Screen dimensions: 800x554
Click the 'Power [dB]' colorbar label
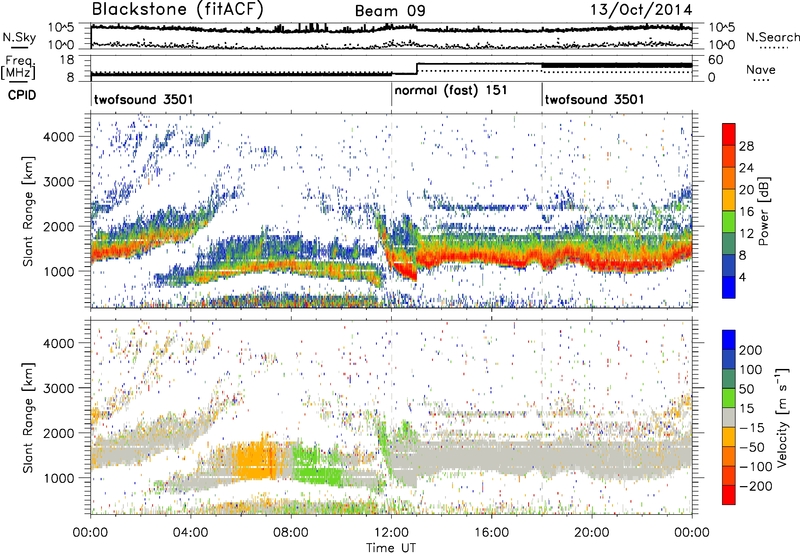click(x=764, y=211)
